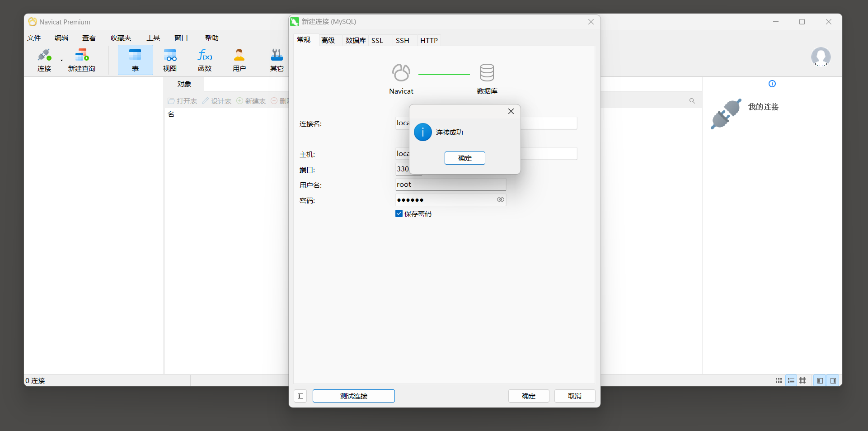Click the 测试连接 button
868x431 pixels.
tap(354, 396)
